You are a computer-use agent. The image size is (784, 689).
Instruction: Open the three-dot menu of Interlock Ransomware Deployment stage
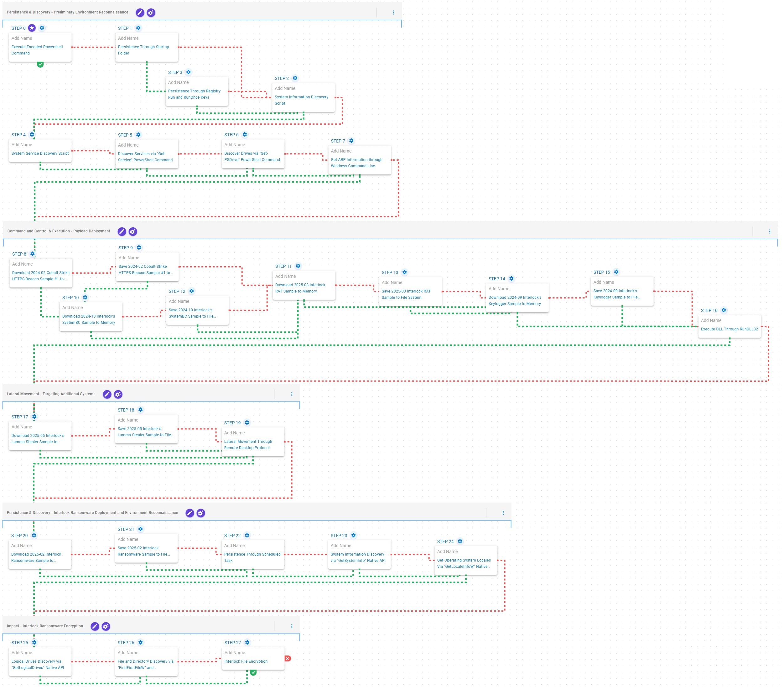click(x=503, y=513)
